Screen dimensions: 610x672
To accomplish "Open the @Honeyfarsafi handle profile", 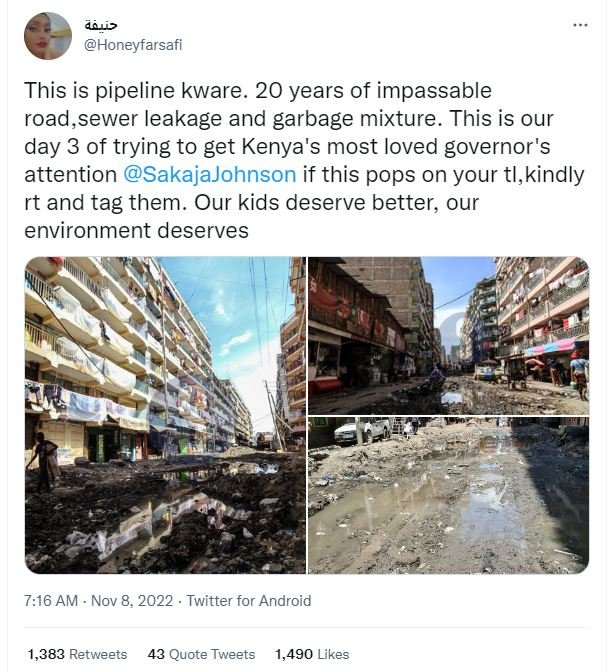I will [x=133, y=45].
